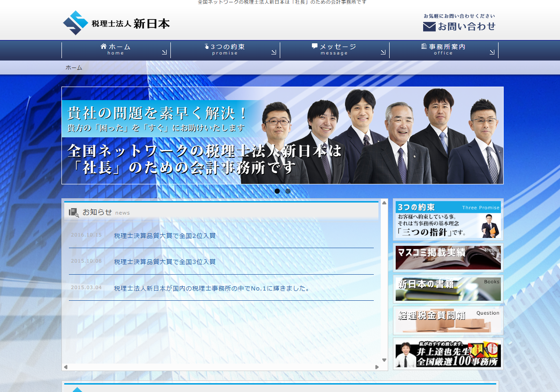Click the ホーム breadcrumb link
Viewport: 560px width, 392px height.
(74, 68)
